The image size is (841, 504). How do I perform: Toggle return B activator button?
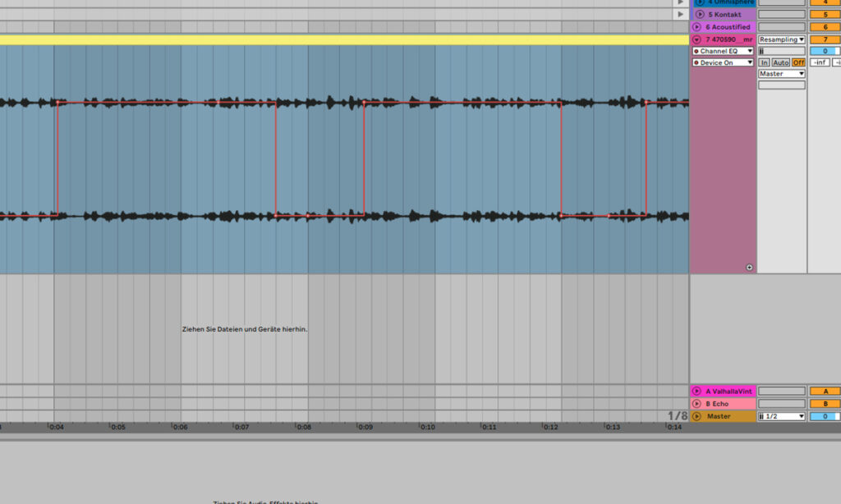[825, 404]
